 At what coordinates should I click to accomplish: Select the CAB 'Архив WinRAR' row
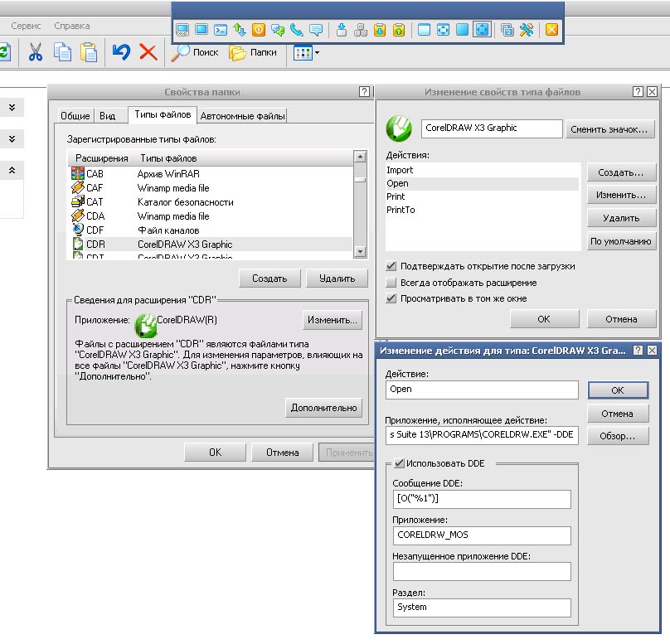[x=211, y=174]
